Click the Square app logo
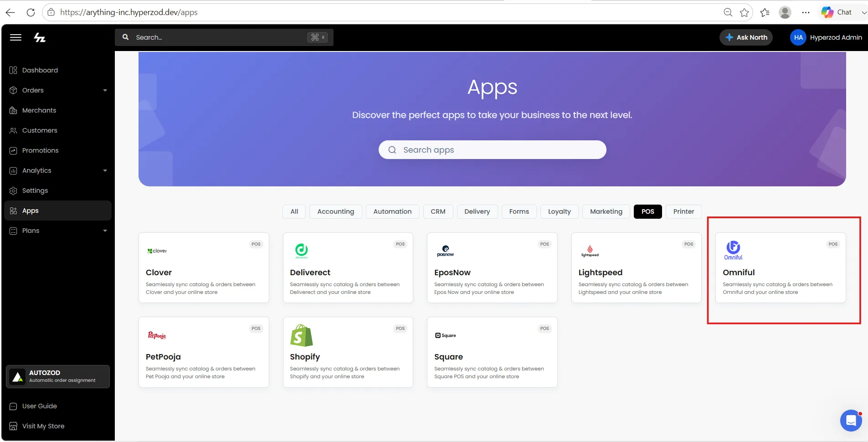 click(x=446, y=335)
